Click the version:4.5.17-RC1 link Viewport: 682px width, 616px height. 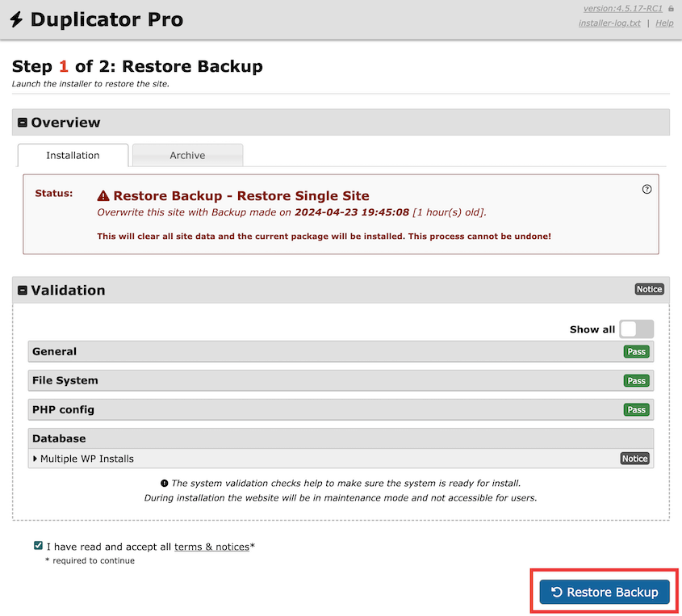point(623,8)
